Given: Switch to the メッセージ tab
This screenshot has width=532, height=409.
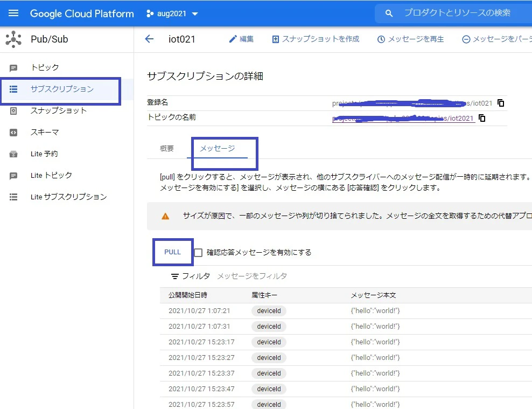Looking at the screenshot, I should point(217,148).
